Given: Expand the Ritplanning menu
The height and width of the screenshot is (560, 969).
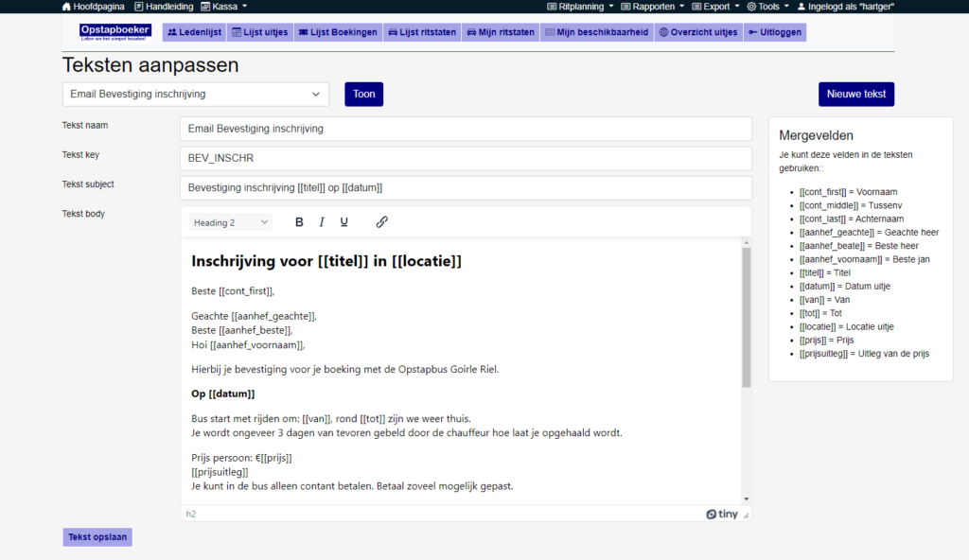Looking at the screenshot, I should click(581, 7).
